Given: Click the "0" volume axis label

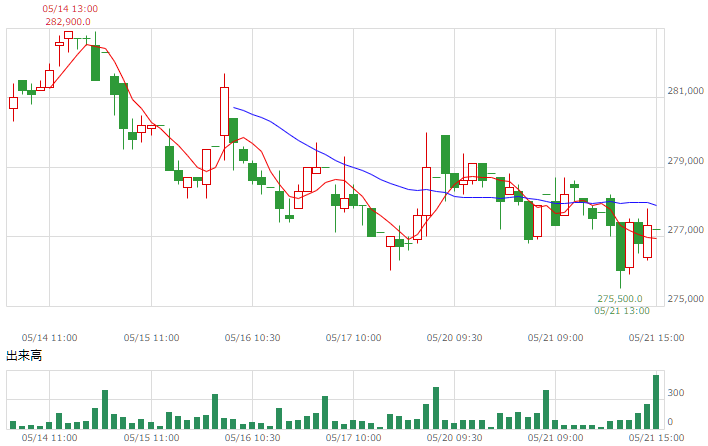Looking at the screenshot, I should click(671, 422).
